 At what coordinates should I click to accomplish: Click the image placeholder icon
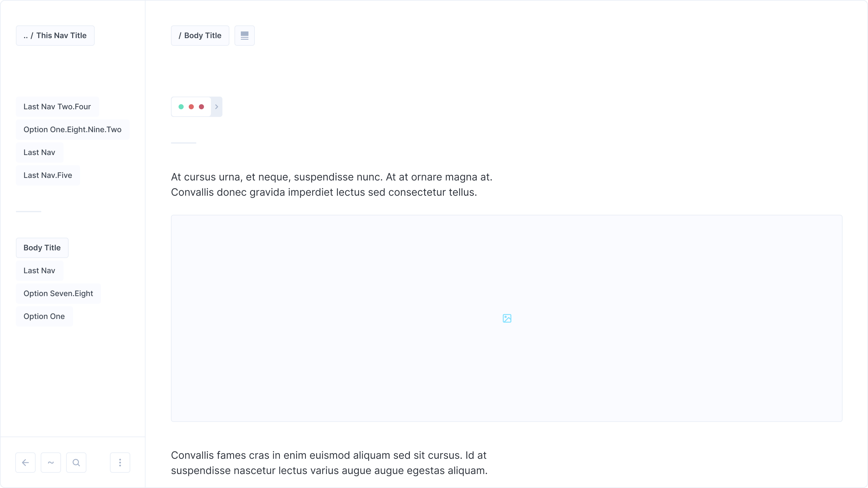(x=507, y=318)
